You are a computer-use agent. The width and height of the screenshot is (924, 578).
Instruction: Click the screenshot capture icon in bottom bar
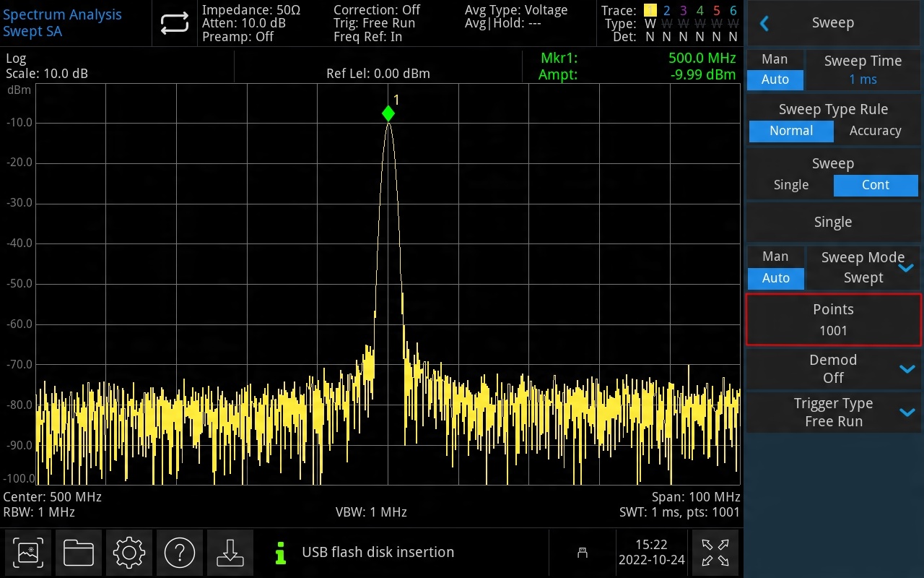(28, 553)
